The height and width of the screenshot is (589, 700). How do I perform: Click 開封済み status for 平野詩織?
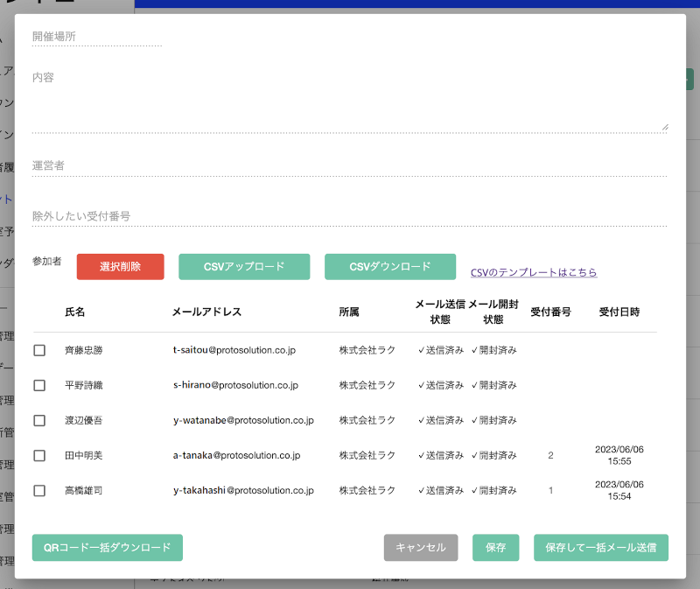[x=493, y=385]
